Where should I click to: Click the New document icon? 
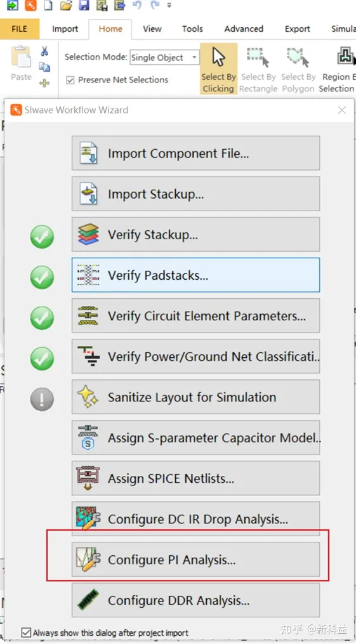point(48,5)
